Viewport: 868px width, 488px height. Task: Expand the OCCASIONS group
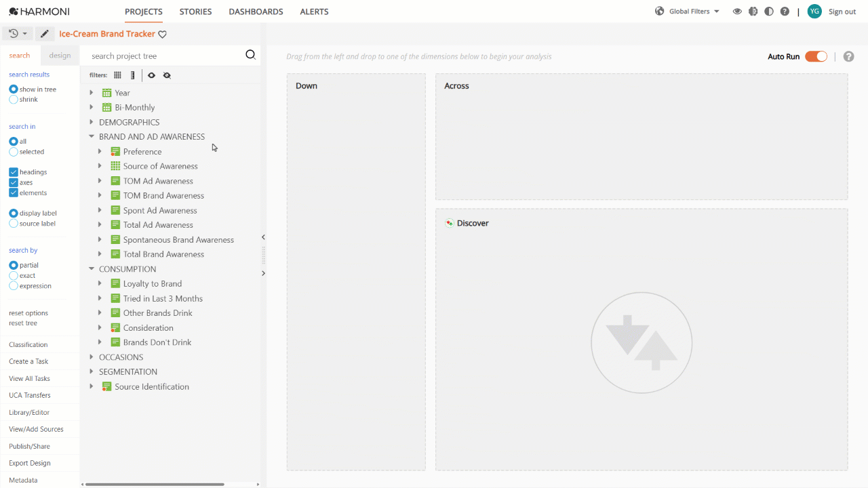pos(92,357)
